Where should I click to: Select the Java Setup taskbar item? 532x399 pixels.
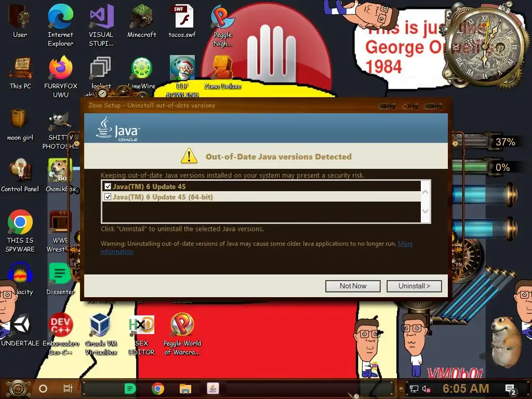(213, 389)
